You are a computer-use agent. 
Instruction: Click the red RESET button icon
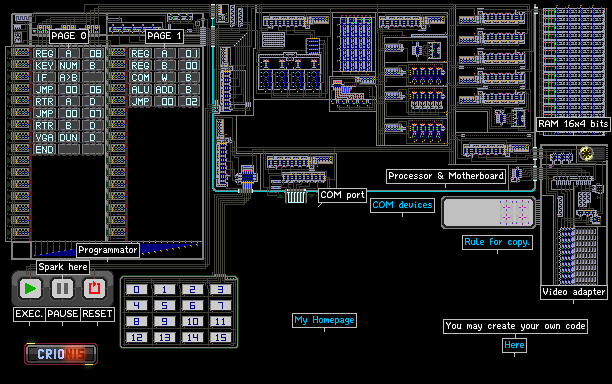pyautogui.click(x=94, y=289)
